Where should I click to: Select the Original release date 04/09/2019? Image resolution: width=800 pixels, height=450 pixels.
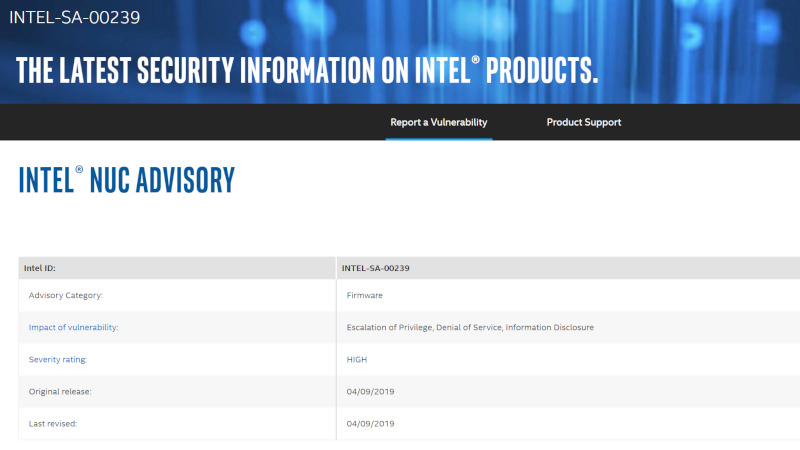pyautogui.click(x=370, y=391)
